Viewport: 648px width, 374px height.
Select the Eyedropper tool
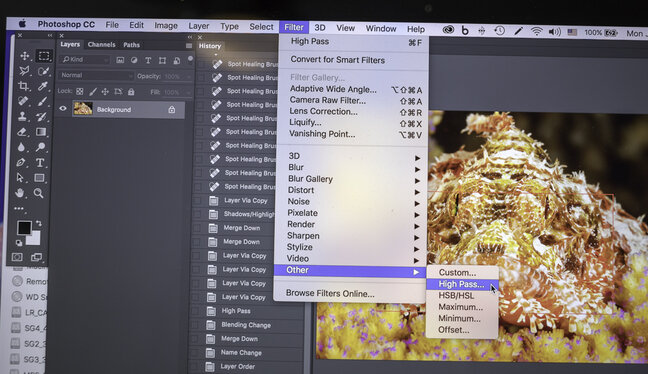[x=42, y=86]
